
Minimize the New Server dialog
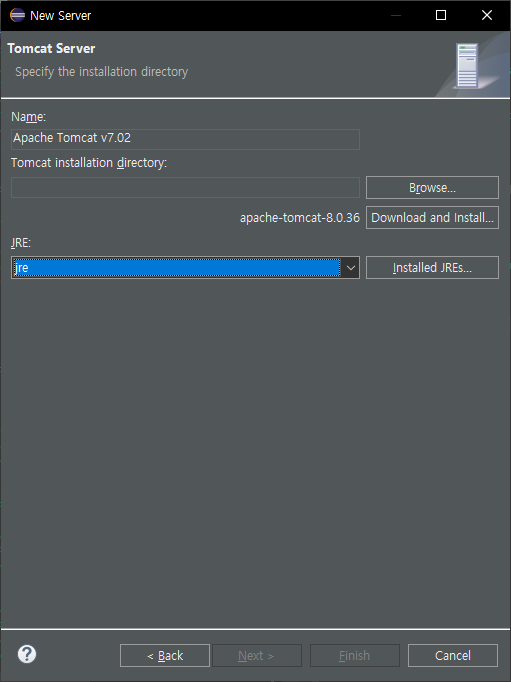(396, 16)
